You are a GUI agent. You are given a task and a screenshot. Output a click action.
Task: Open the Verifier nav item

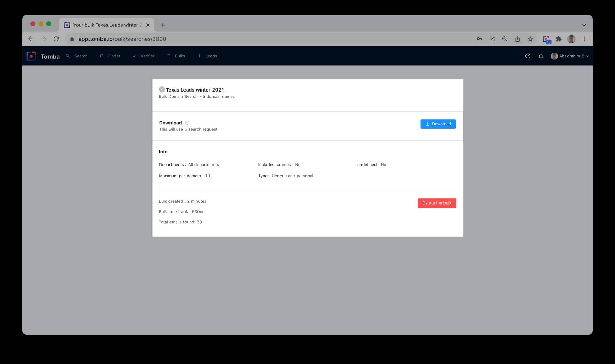143,56
